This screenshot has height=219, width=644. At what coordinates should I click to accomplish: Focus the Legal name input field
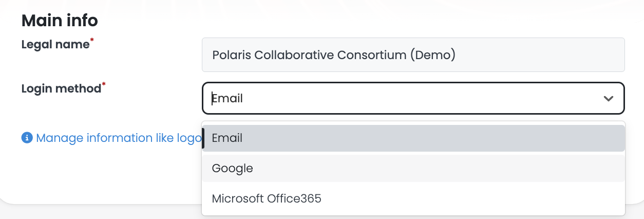[413, 54]
